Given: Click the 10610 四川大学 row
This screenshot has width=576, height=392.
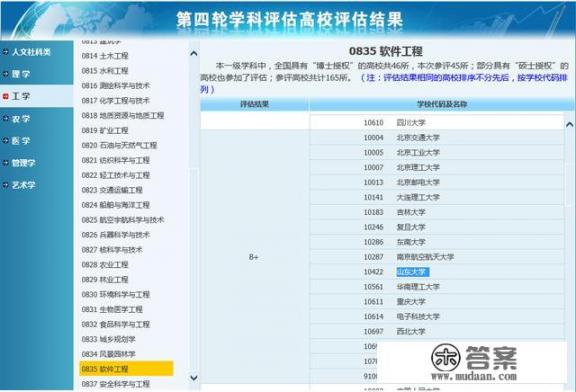Looking at the screenshot, I should [436, 122].
